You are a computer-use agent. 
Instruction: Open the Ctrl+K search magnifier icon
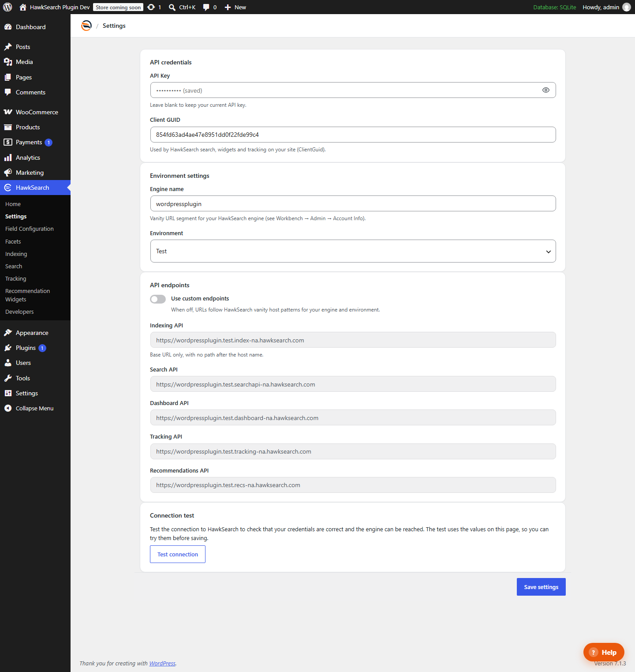[172, 7]
